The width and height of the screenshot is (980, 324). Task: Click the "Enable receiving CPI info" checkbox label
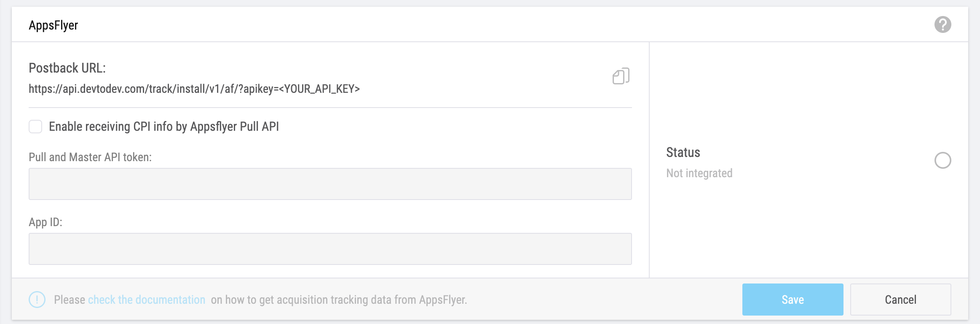coord(164,127)
